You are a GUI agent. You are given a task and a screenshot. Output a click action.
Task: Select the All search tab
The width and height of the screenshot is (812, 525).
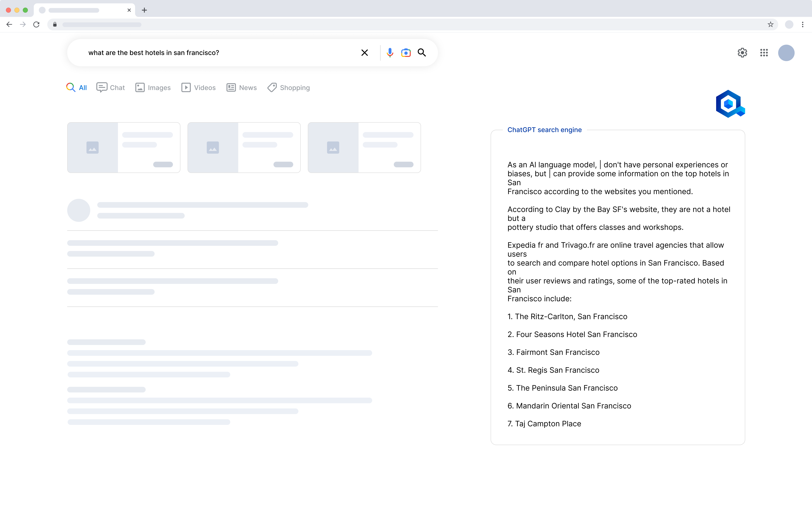(77, 88)
